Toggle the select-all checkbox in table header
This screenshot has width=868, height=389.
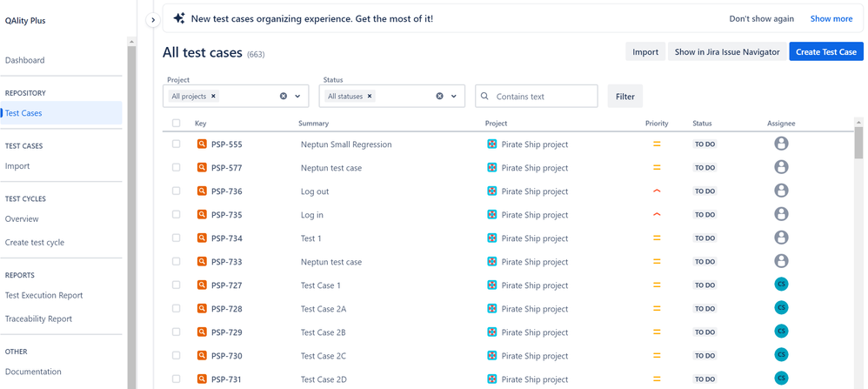177,124
